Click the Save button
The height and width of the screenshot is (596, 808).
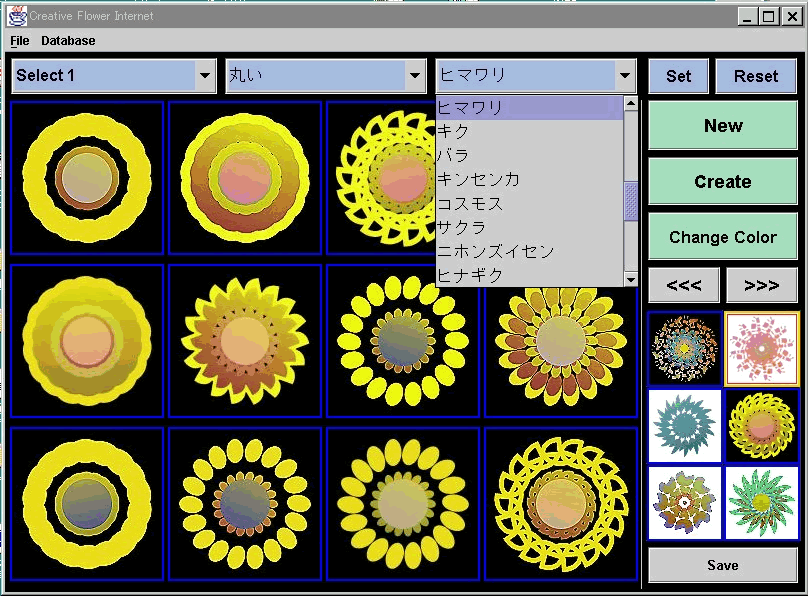[722, 565]
